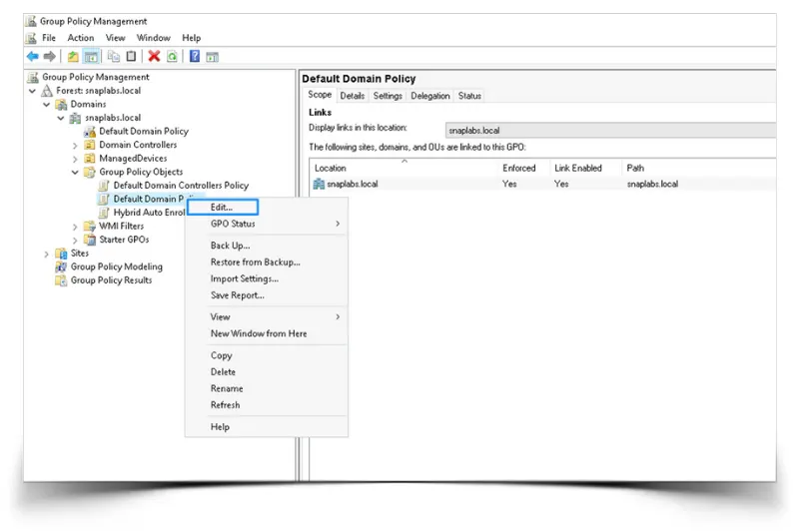Select the Scope tab
The width and height of the screenshot is (799, 532).
click(x=320, y=95)
